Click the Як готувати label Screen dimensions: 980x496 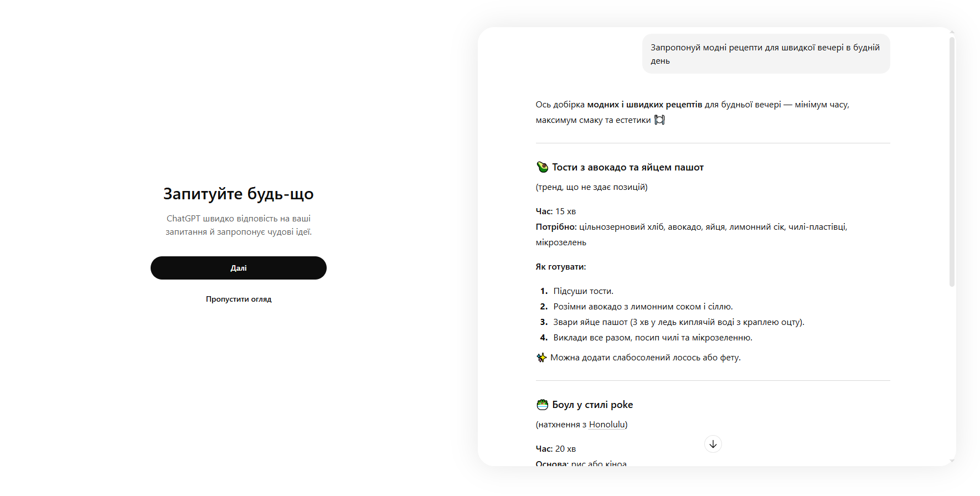coord(560,267)
